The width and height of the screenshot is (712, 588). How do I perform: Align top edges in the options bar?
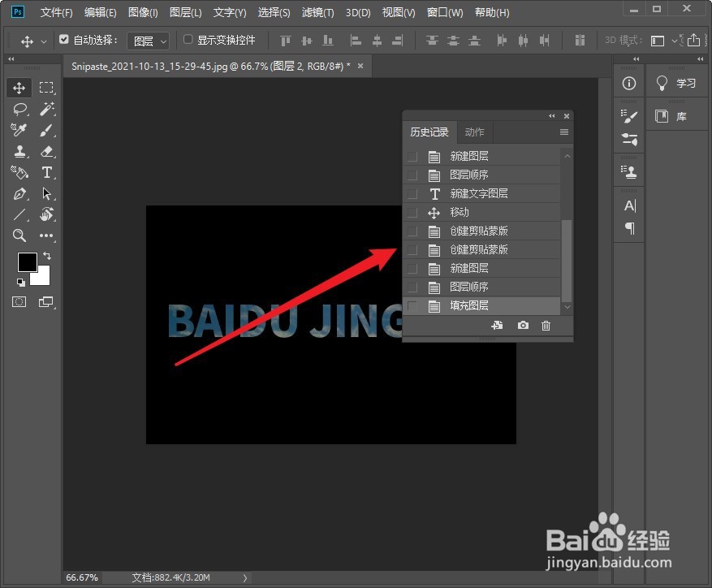click(286, 41)
